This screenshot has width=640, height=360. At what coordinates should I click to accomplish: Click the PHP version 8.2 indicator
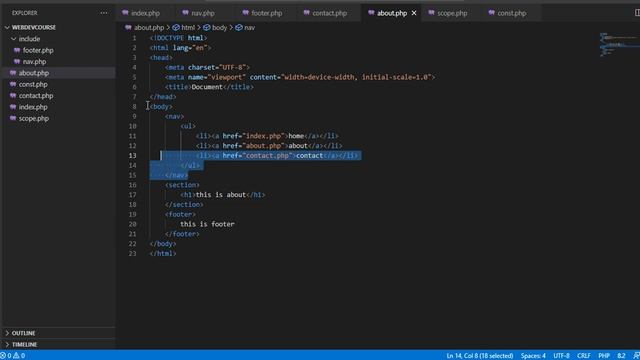pos(621,356)
